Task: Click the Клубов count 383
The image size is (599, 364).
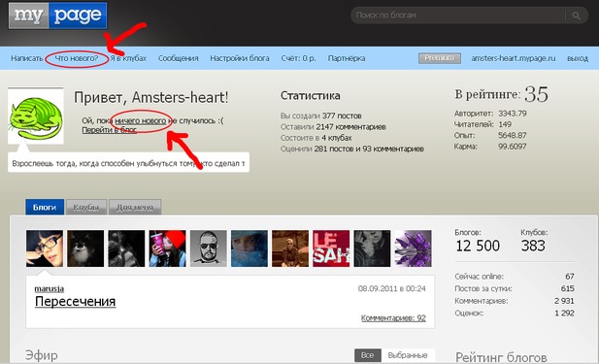Action: tap(533, 246)
